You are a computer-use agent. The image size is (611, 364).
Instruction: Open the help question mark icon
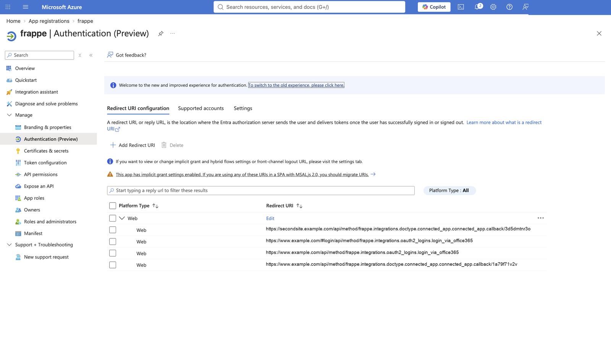coord(509,7)
